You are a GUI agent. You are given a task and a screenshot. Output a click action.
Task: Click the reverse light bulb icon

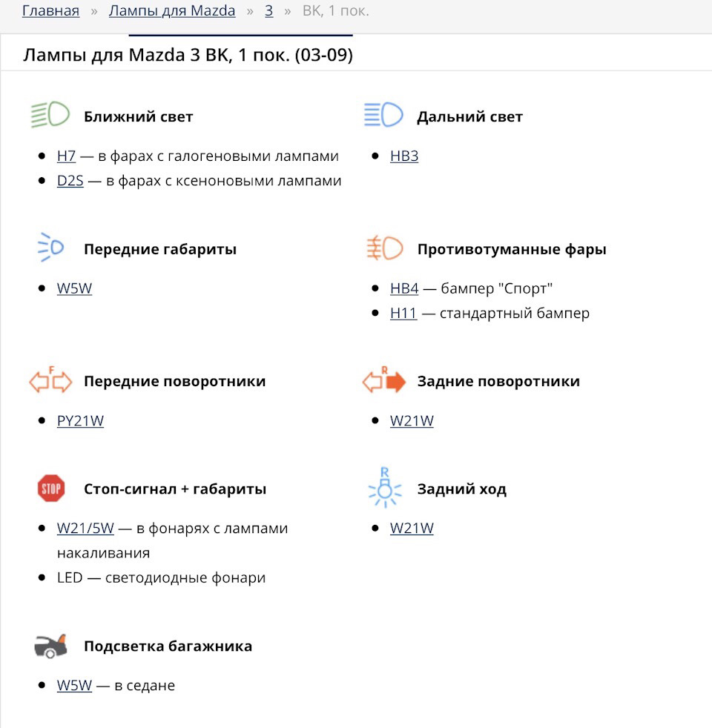pos(384,487)
